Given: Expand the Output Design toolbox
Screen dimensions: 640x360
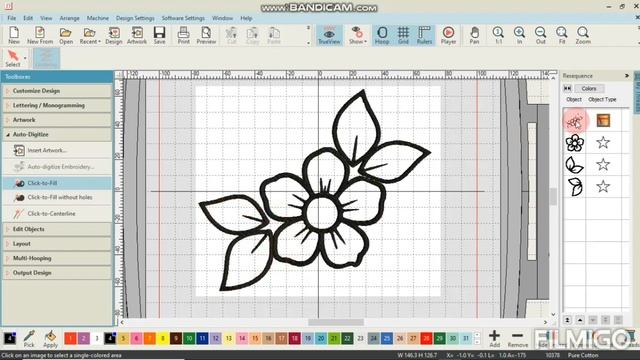Looking at the screenshot, I should pyautogui.click(x=57, y=273).
